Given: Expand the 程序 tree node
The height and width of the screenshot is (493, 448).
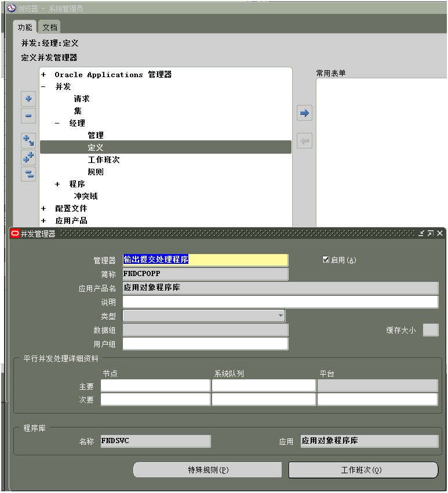Looking at the screenshot, I should [57, 184].
